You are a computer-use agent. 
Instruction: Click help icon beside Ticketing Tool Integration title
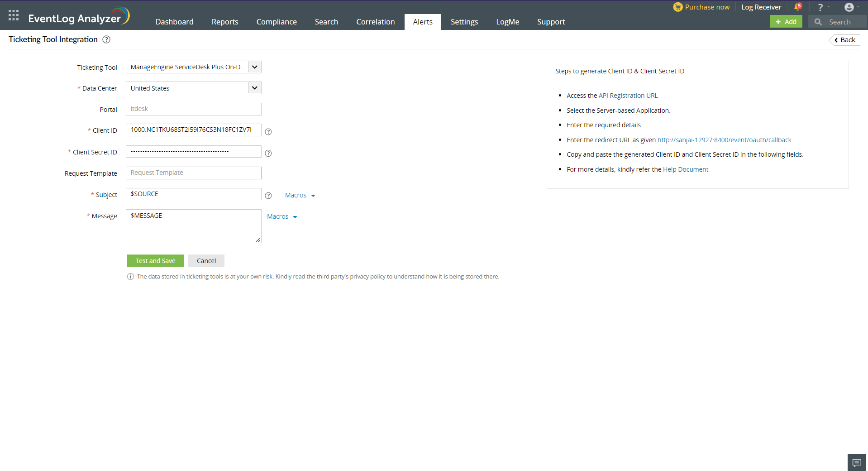coord(106,39)
